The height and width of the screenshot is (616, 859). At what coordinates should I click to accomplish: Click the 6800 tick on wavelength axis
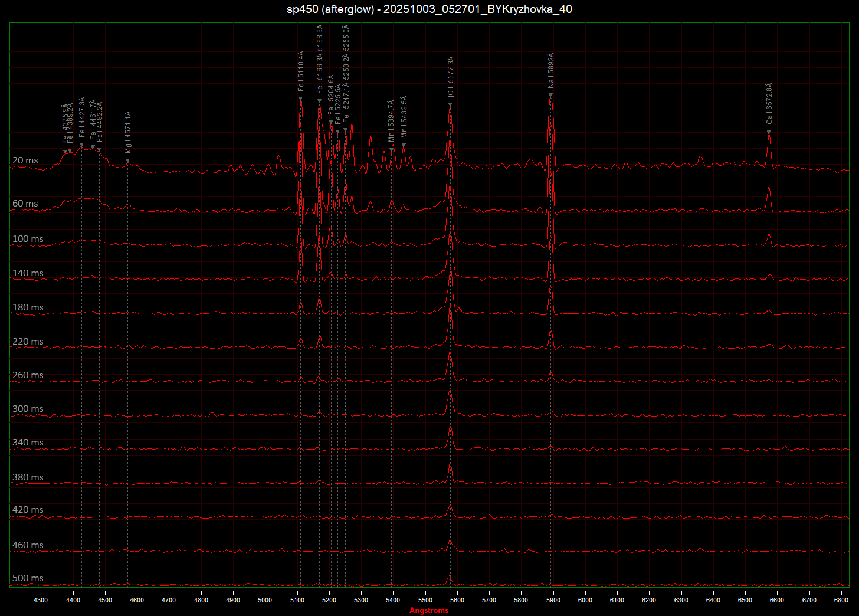841,600
